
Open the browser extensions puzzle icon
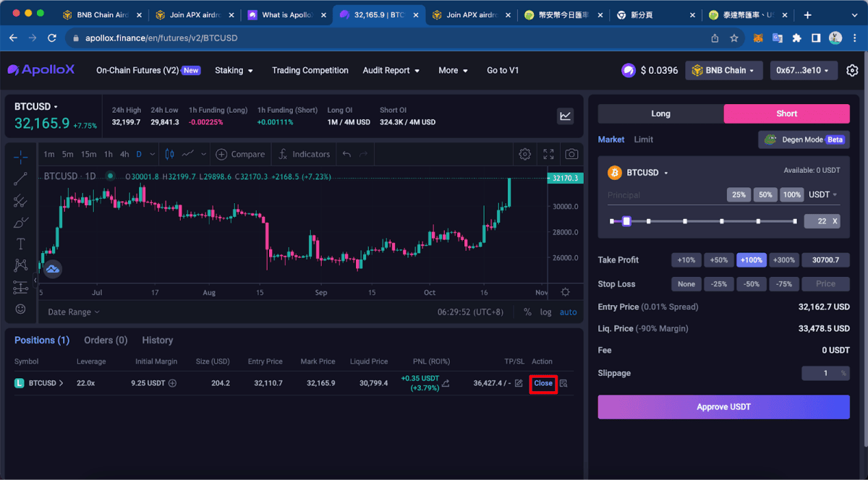tap(796, 38)
